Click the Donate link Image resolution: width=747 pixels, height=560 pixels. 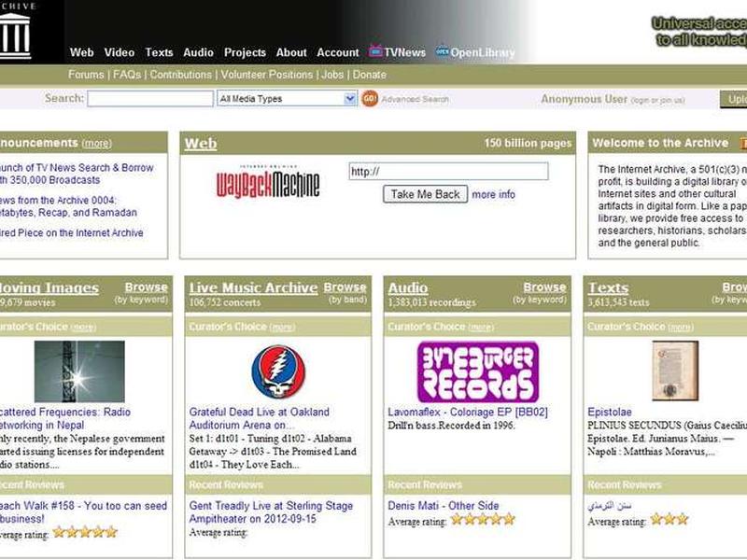coord(369,75)
